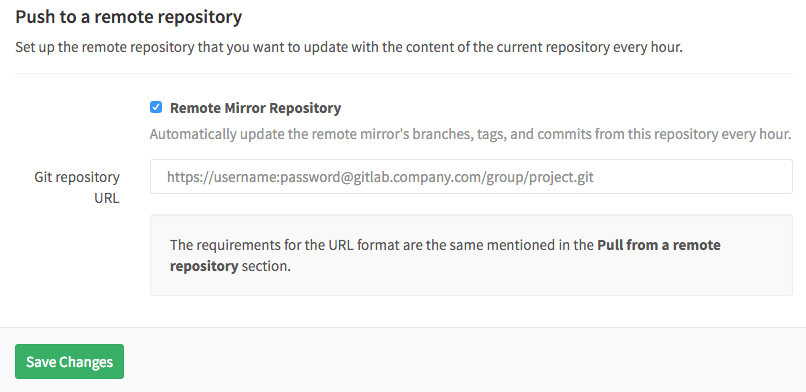Click the blue checkmark box beside Remote Mirror
The width and height of the screenshot is (806, 392).
[x=156, y=107]
